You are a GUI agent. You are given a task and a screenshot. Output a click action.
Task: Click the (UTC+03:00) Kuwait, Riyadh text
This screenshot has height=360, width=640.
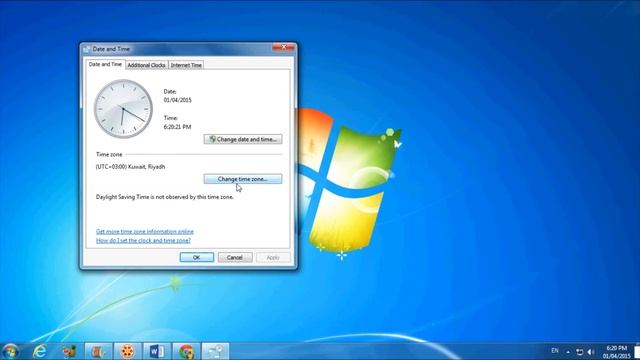130,167
